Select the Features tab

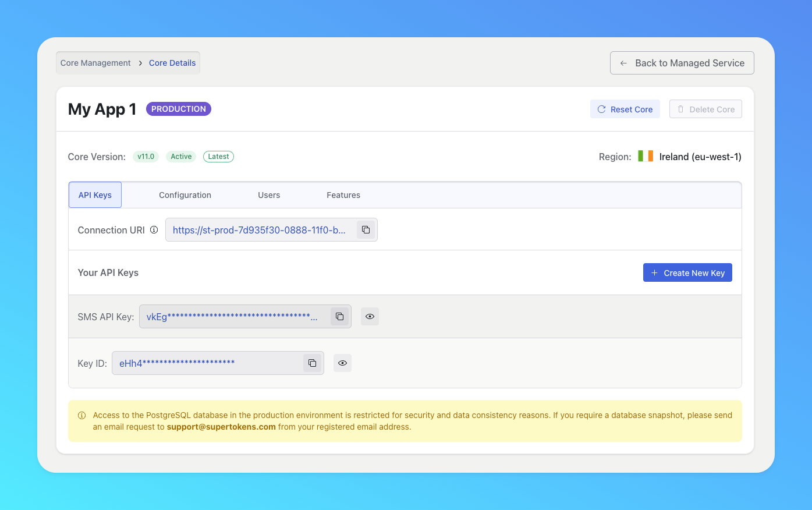(343, 195)
